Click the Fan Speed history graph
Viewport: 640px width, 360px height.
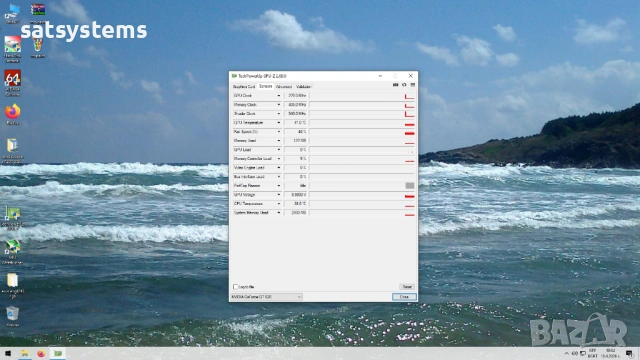pyautogui.click(x=362, y=132)
